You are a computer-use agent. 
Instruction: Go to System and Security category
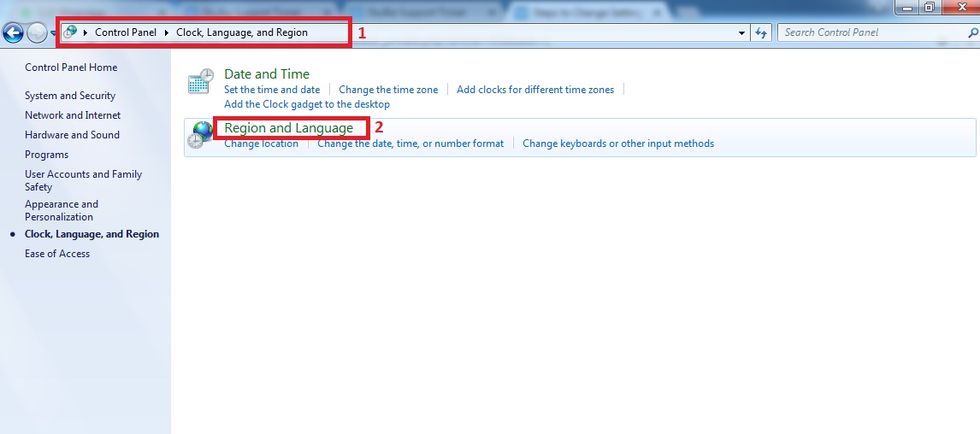pos(70,96)
